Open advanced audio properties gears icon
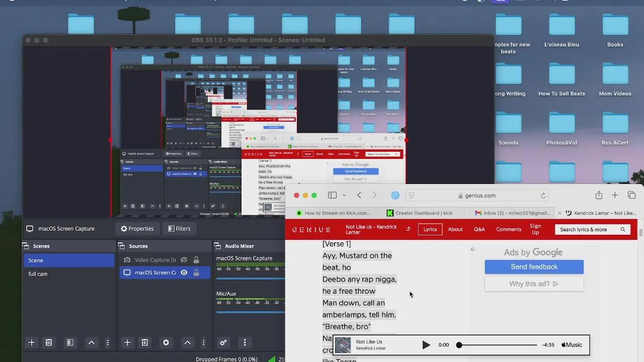Image resolution: width=644 pixels, height=362 pixels. [223, 342]
